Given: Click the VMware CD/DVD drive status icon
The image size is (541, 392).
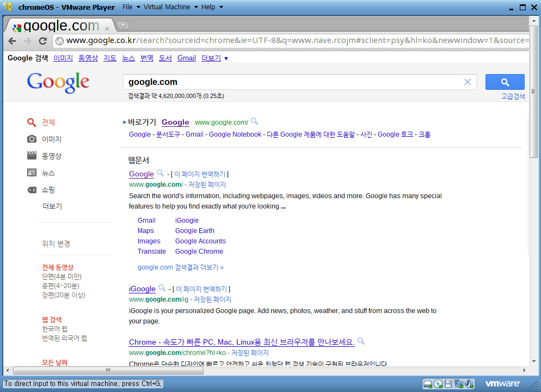Looking at the screenshot, I should (x=437, y=384).
